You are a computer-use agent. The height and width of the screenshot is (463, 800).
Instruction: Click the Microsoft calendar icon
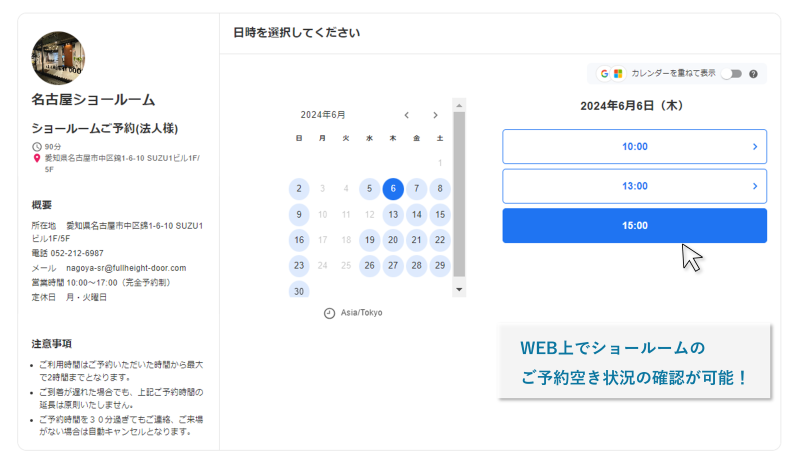[x=618, y=74]
